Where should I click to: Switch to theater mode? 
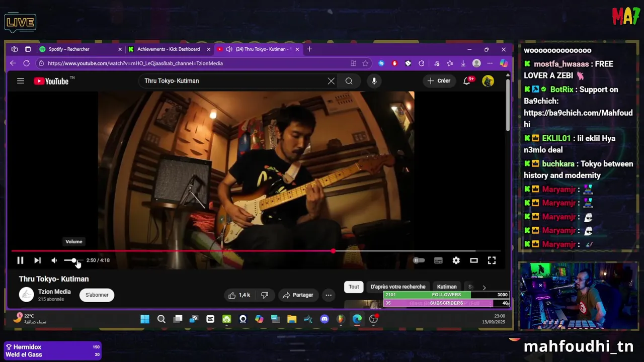pos(474,260)
